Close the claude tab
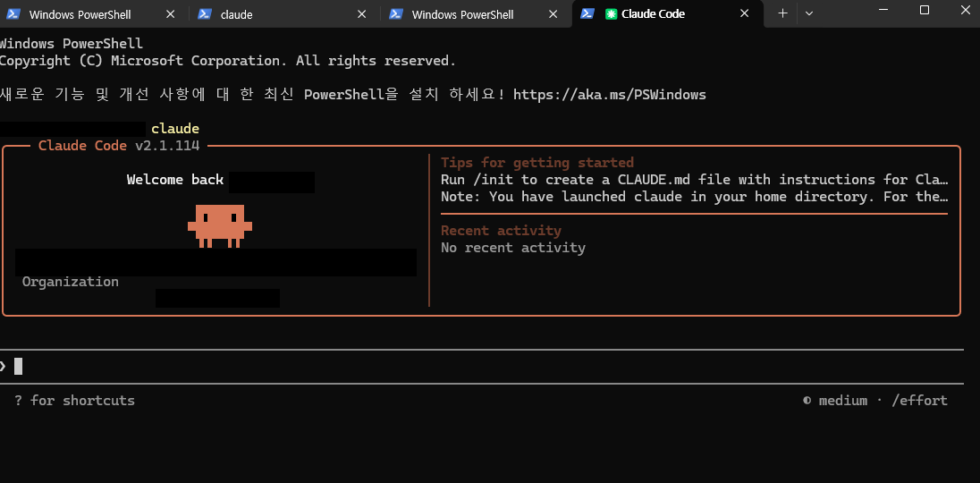This screenshot has height=483, width=980. pyautogui.click(x=361, y=13)
